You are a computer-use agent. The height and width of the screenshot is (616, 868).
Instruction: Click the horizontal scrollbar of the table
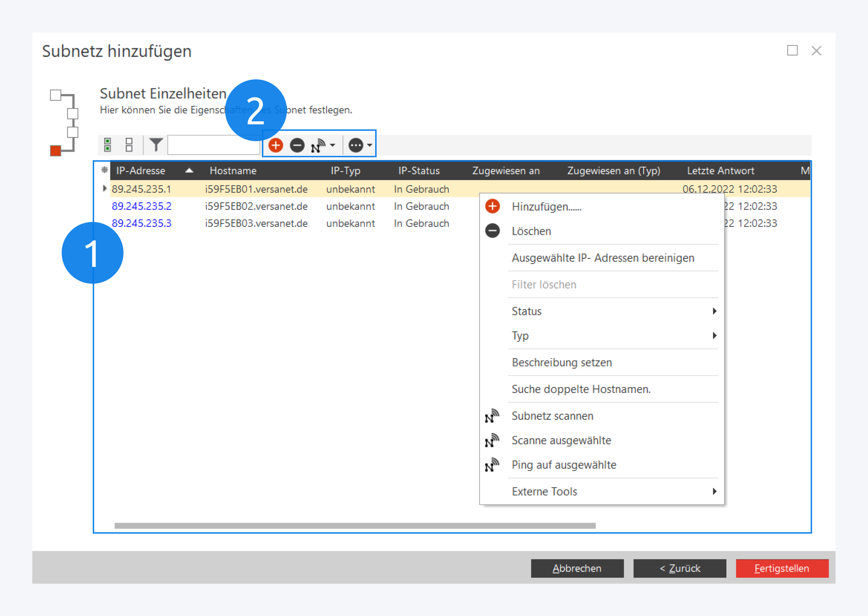click(x=355, y=525)
